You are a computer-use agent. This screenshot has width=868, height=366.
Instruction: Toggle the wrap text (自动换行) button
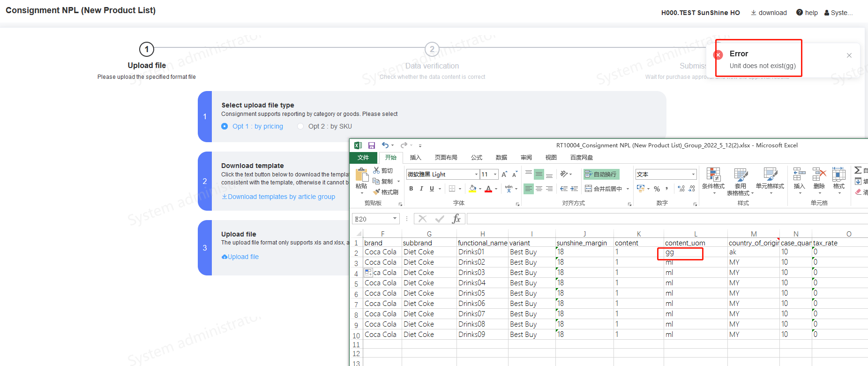(x=601, y=174)
